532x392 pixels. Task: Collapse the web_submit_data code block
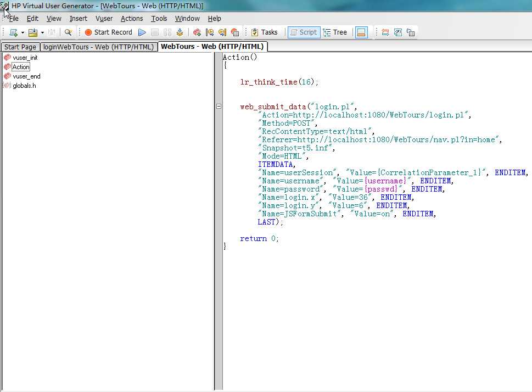point(219,106)
